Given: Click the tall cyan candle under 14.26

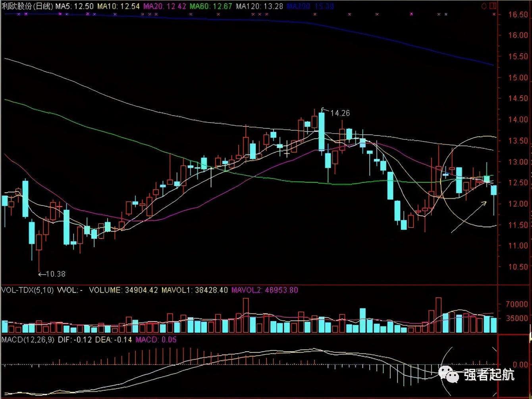Looking at the screenshot, I should [x=322, y=132].
